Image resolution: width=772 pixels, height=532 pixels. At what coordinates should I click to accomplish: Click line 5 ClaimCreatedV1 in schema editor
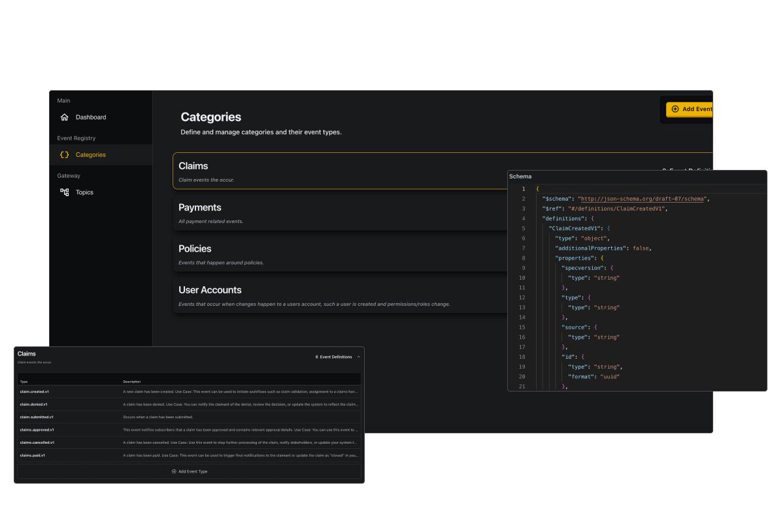point(575,229)
